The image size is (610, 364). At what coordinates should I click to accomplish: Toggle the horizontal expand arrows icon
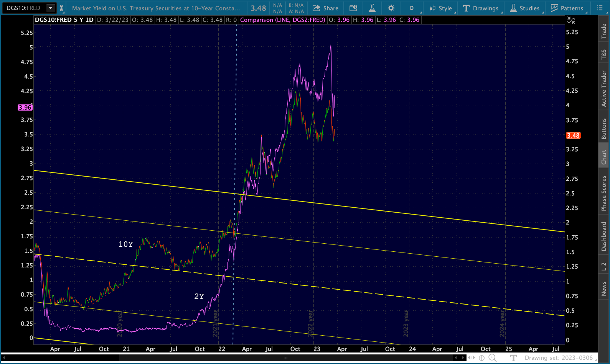(471, 358)
